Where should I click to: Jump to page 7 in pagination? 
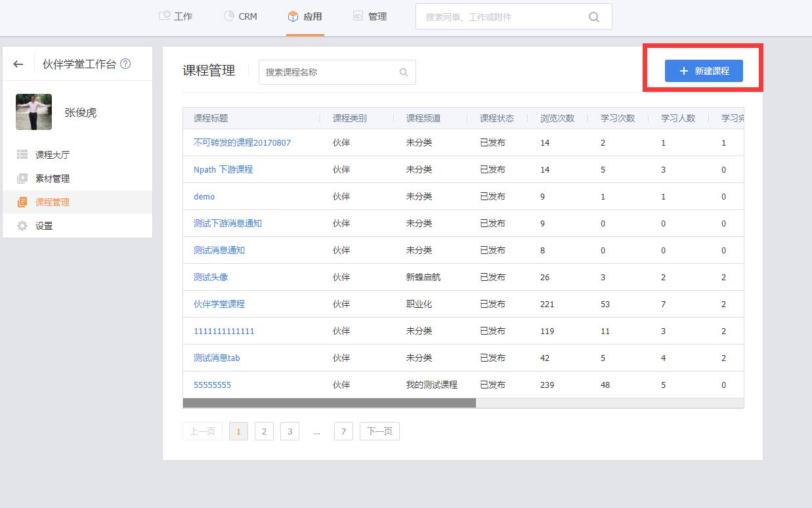(x=343, y=431)
